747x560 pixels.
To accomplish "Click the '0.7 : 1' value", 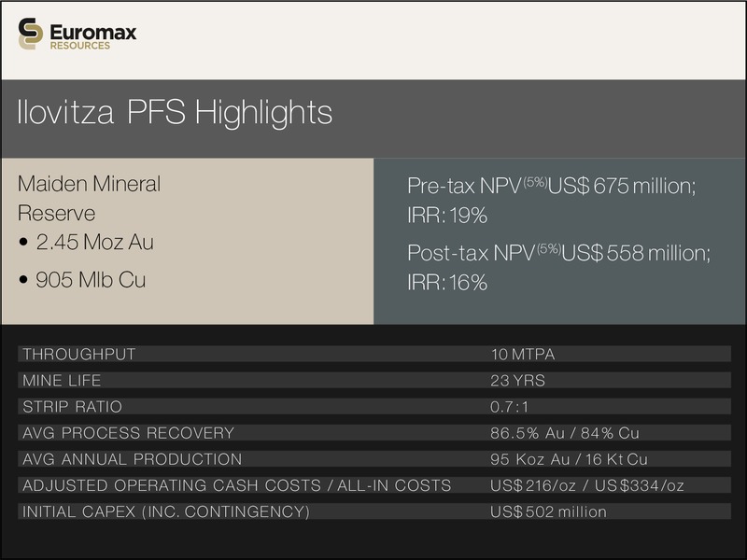I will pyautogui.click(x=509, y=407).
